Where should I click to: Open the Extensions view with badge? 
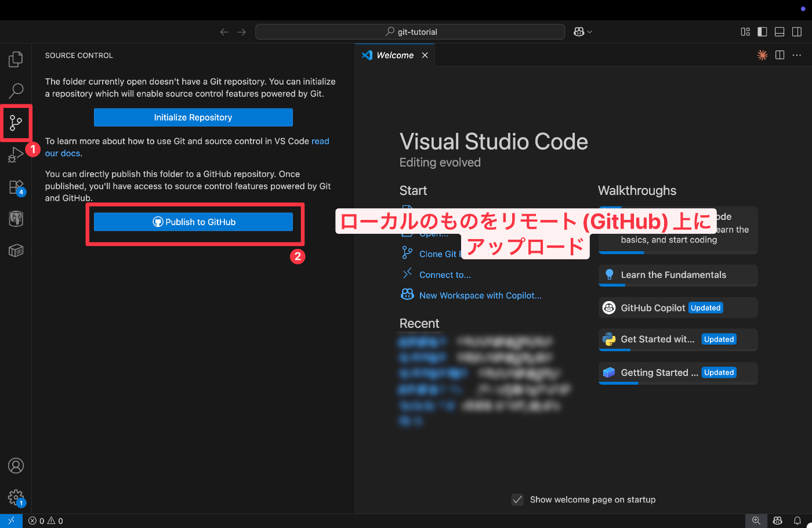point(16,187)
